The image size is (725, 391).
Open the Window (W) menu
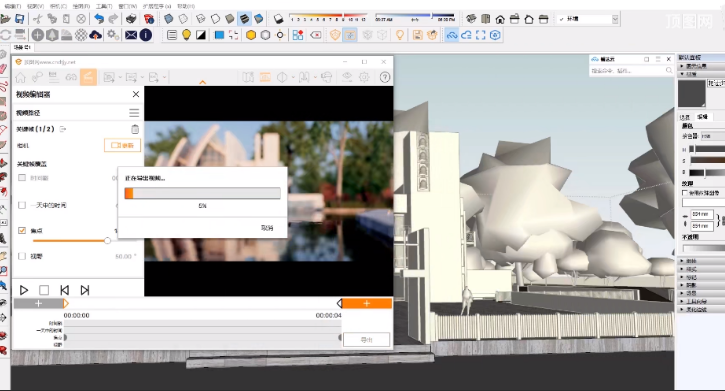tap(128, 6)
